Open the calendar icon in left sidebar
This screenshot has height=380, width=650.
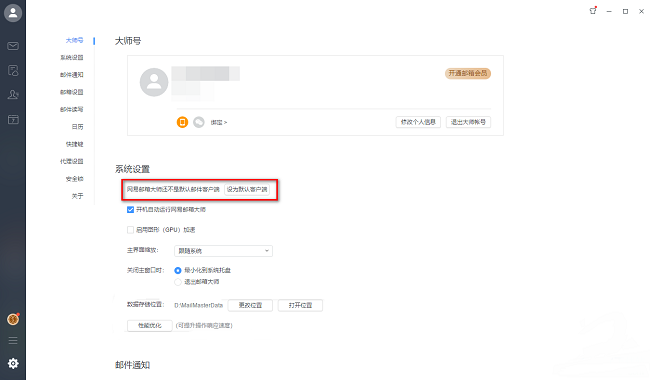click(13, 119)
